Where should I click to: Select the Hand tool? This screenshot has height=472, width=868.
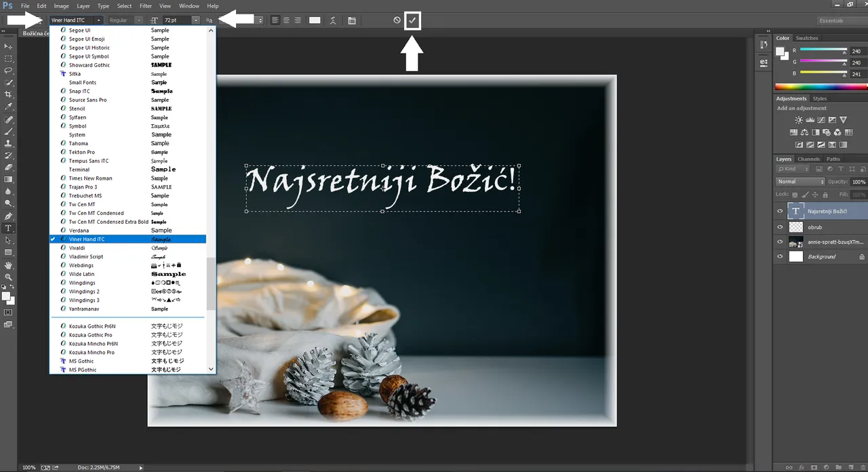click(x=8, y=265)
